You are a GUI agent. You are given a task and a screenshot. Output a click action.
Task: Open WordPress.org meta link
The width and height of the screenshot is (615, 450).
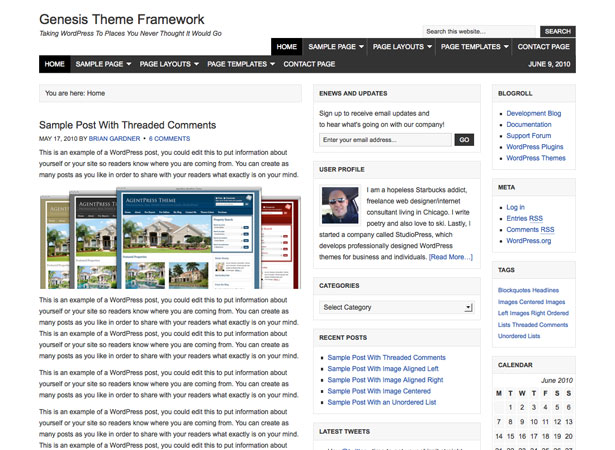coord(528,241)
